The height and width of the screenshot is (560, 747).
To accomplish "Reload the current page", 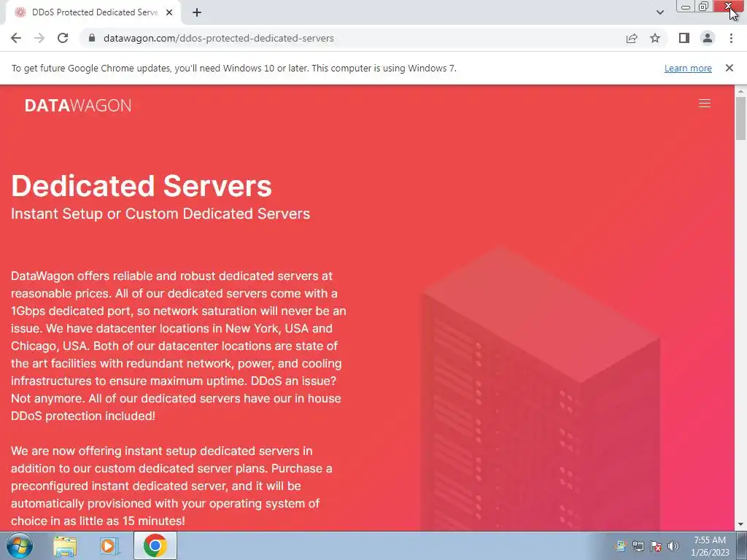I will pyautogui.click(x=63, y=38).
